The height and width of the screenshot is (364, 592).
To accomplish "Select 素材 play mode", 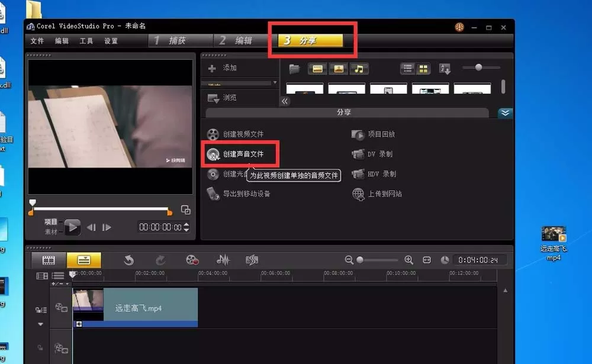I will click(x=50, y=231).
